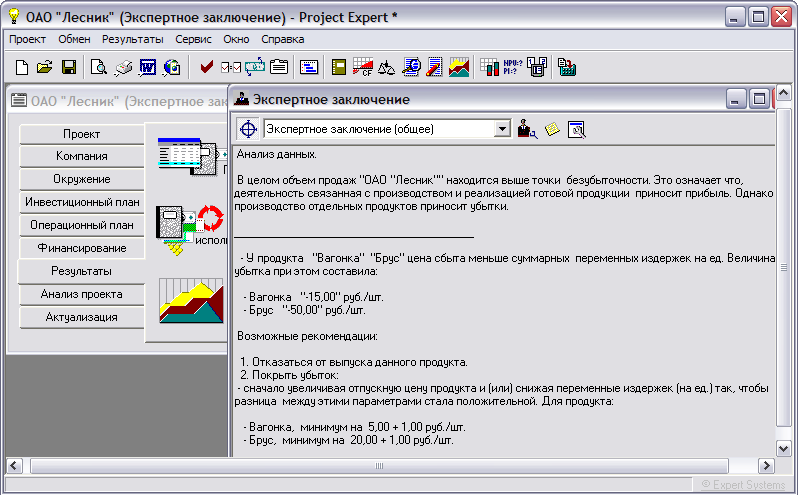798x495 pixels.
Task: Open the CF cash flow toolbar icon
Action: pyautogui.click(x=363, y=67)
